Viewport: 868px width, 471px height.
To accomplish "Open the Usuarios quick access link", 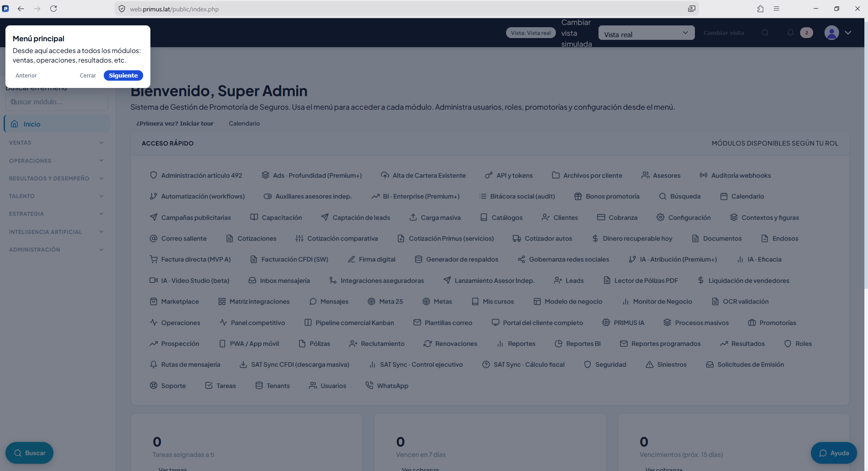I will [x=328, y=385].
